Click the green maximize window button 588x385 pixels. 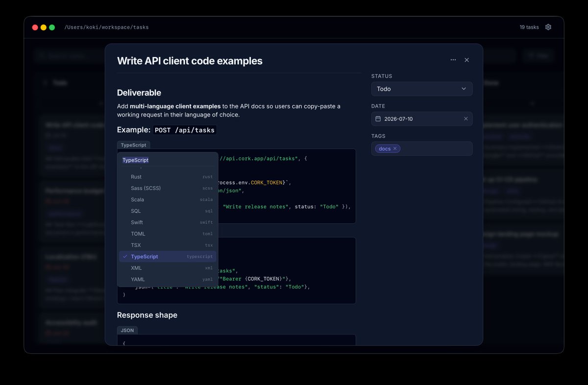pos(52,27)
